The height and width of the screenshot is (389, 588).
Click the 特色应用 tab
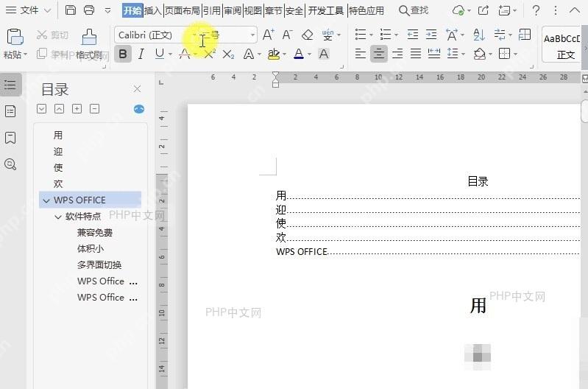[x=366, y=10]
